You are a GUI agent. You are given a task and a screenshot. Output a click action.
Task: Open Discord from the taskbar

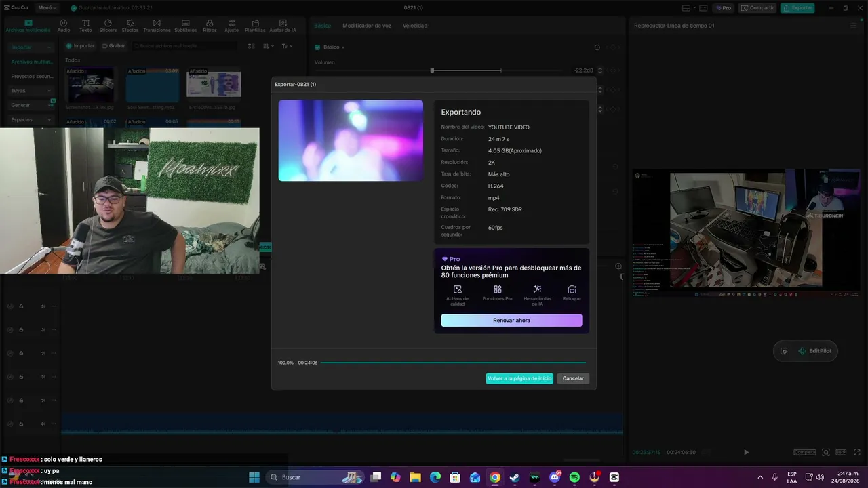coord(555,477)
